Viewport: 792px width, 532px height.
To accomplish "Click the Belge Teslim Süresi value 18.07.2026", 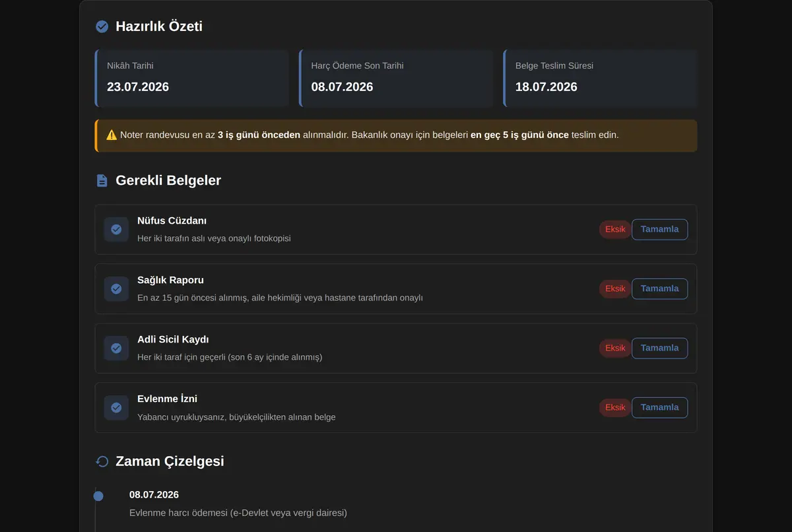I will coord(546,86).
